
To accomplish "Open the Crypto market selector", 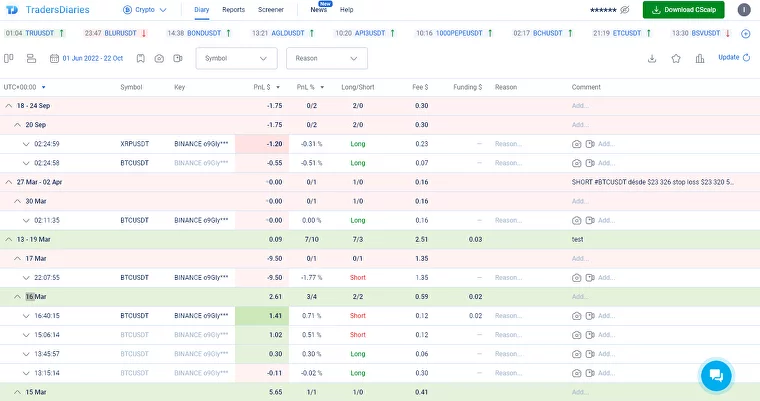I will pyautogui.click(x=145, y=10).
